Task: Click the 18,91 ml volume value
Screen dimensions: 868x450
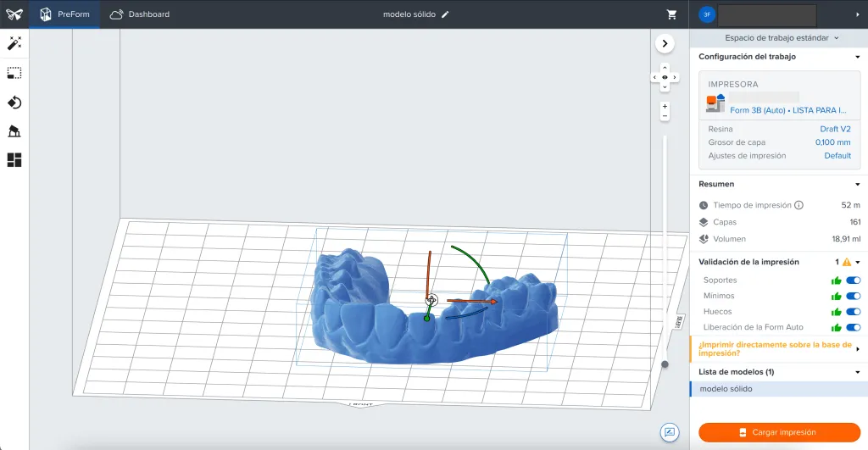Action: click(847, 239)
